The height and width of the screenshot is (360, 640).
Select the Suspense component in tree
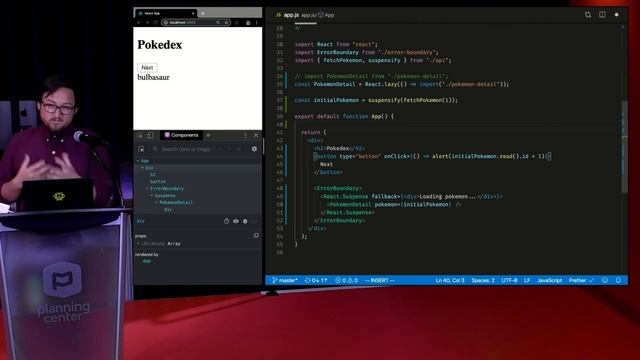coord(165,196)
